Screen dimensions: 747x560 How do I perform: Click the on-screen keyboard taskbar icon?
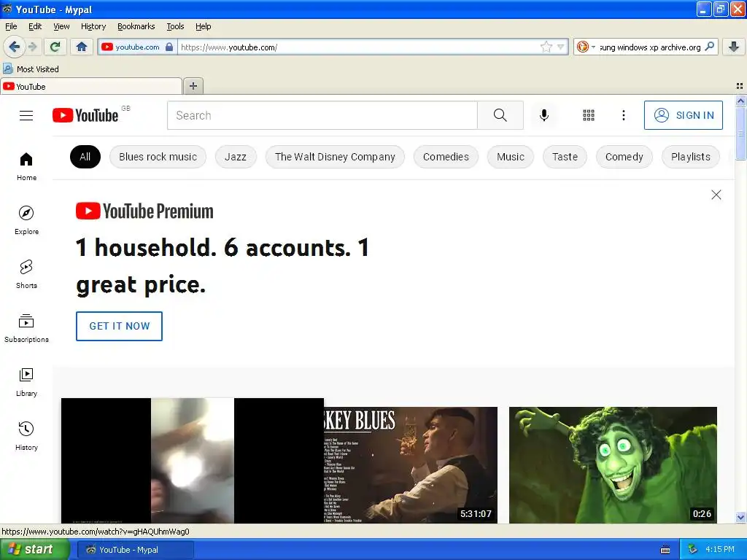tap(665, 550)
